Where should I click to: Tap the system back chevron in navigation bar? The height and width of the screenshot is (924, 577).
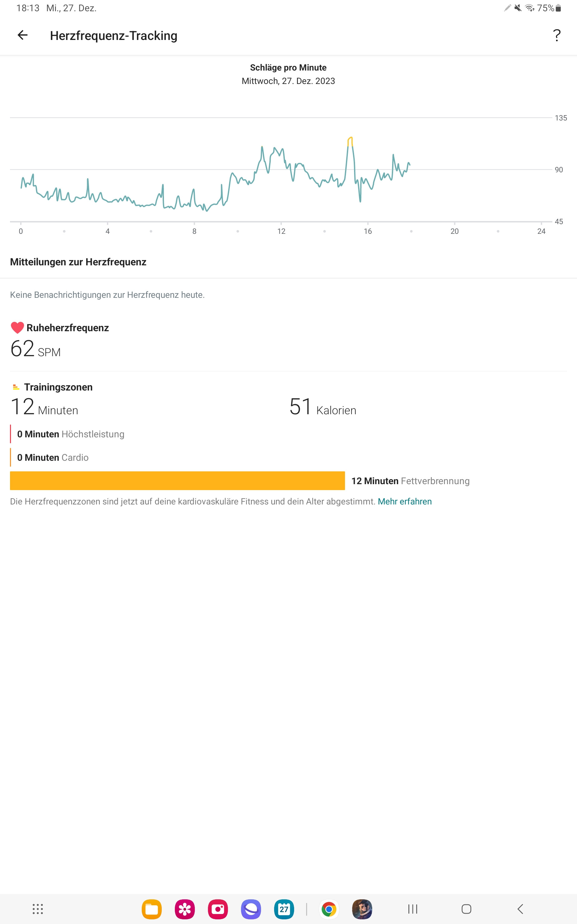tap(520, 909)
